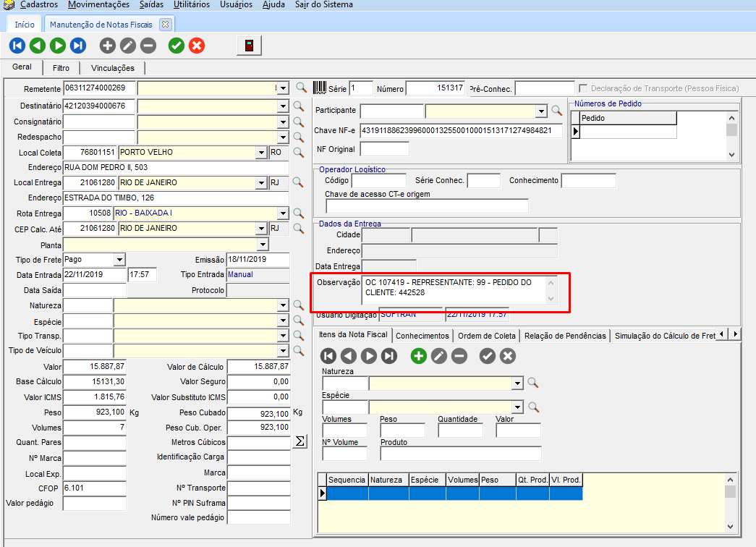Screen dimensions: 756x547
Task: Expand the Rota Entrega dropdown
Action: [283, 213]
